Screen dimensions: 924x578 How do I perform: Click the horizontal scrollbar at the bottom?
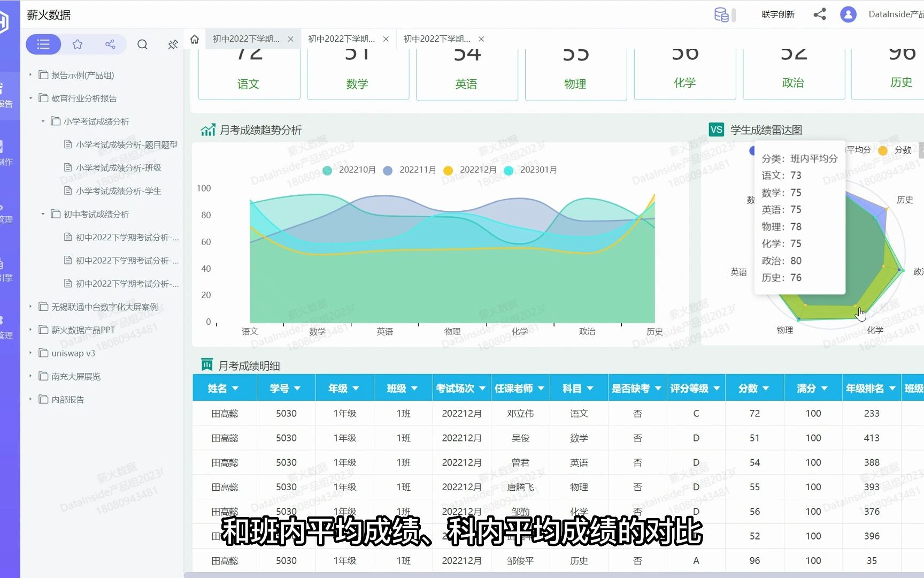pyautogui.click(x=553, y=575)
